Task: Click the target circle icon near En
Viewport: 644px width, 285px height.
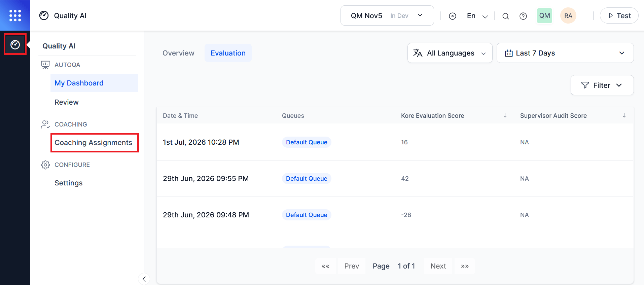Action: [453, 16]
